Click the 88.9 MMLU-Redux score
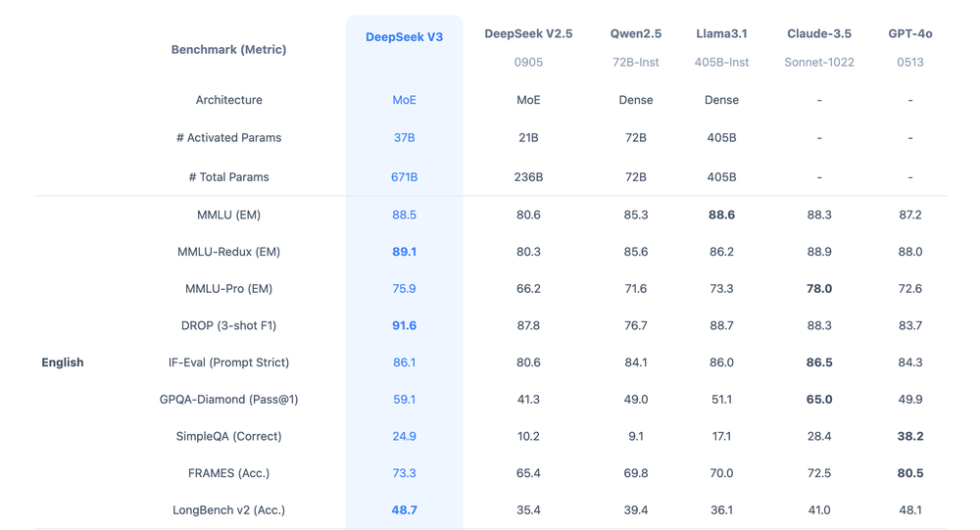 (x=818, y=252)
